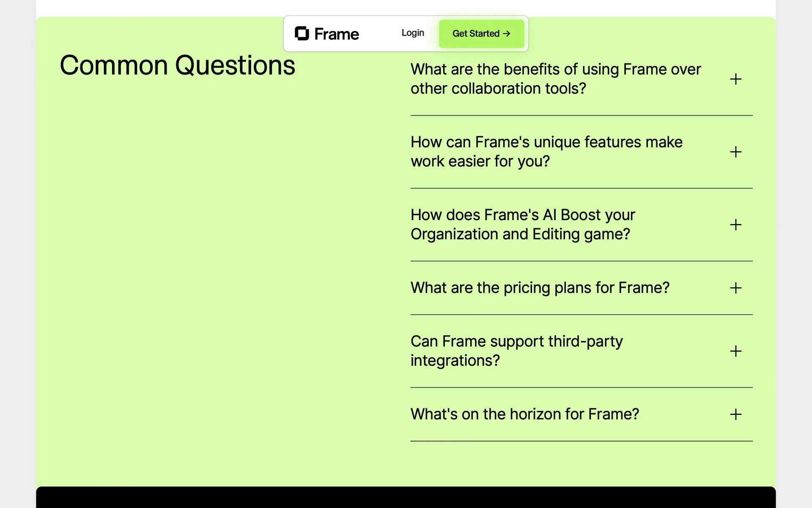Click the arrow icon inside Get Started
This screenshot has width=812, height=508.
click(507, 34)
